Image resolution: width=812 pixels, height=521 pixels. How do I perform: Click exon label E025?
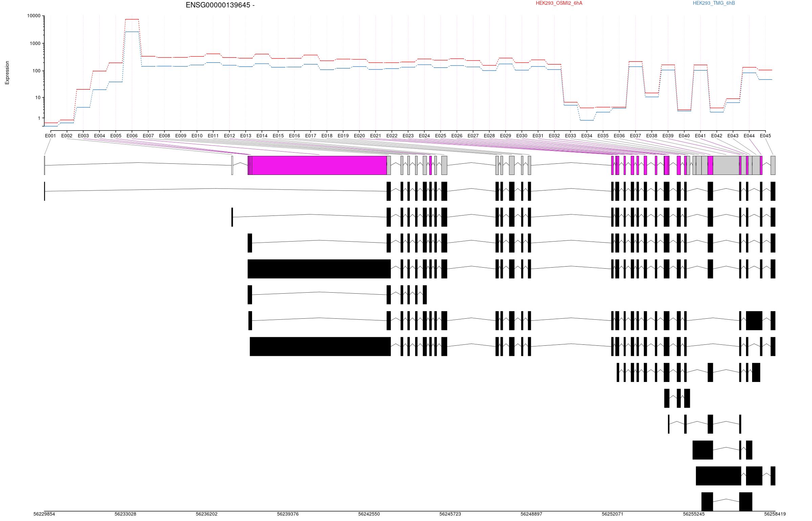tap(441, 136)
